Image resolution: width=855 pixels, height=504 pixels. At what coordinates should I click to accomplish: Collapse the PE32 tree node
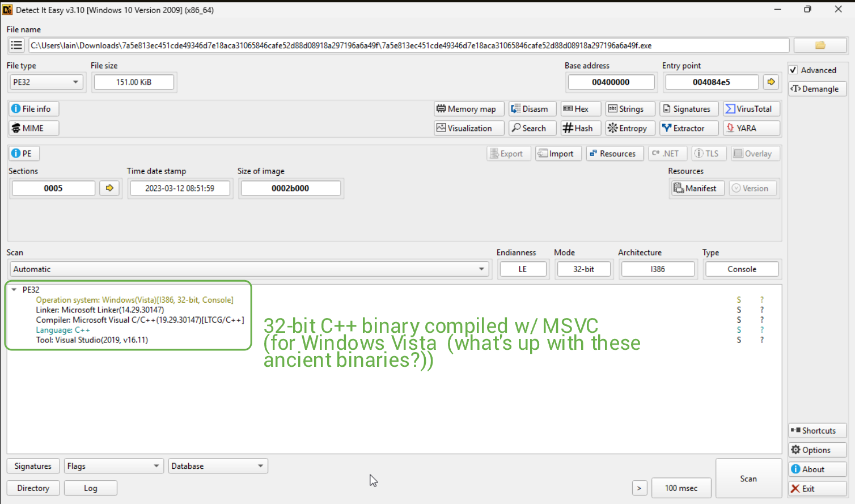(14, 290)
